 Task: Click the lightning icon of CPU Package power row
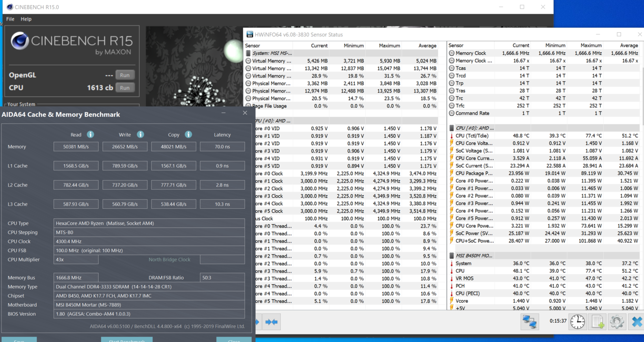click(451, 174)
